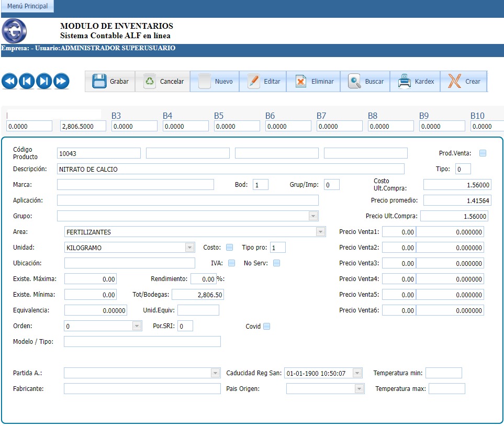Toggle the IVA checkbox
Image resolution: width=504 pixels, height=426 pixels.
(x=231, y=263)
